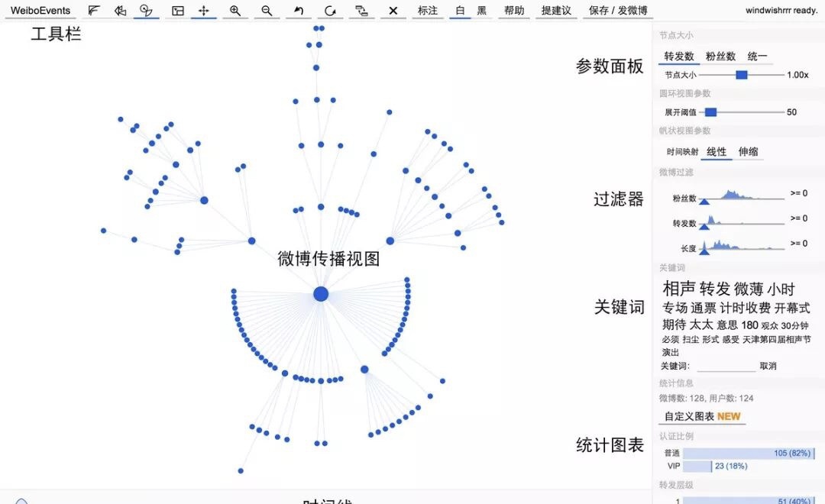
Task: Click 帮助 in the top menu
Action: coord(513,11)
